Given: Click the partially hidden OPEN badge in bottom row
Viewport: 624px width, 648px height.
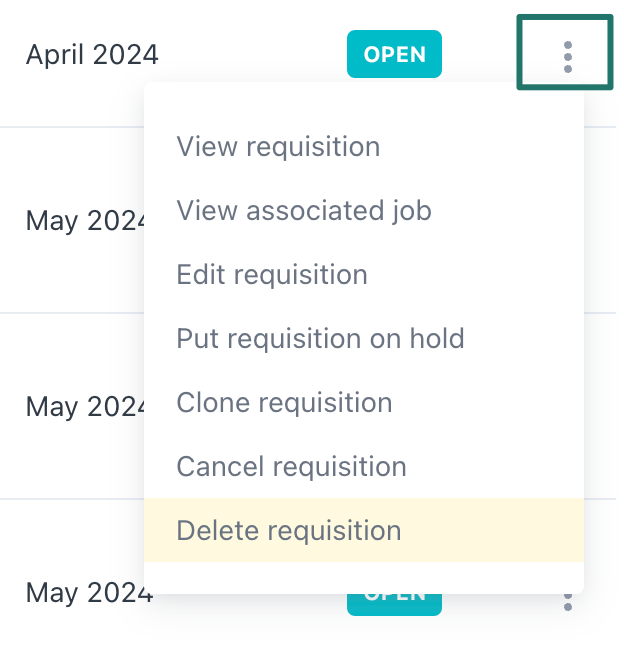Looking at the screenshot, I should pyautogui.click(x=395, y=597).
